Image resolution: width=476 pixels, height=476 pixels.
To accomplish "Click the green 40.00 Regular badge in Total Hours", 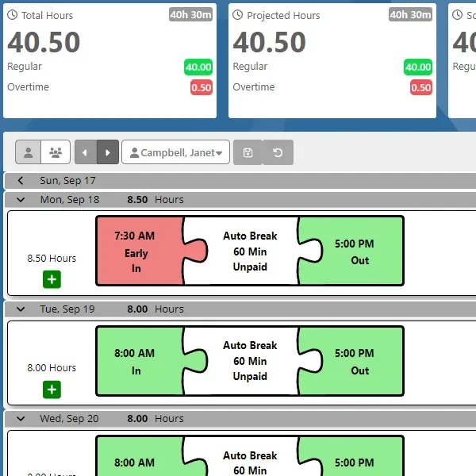I will click(x=198, y=67).
